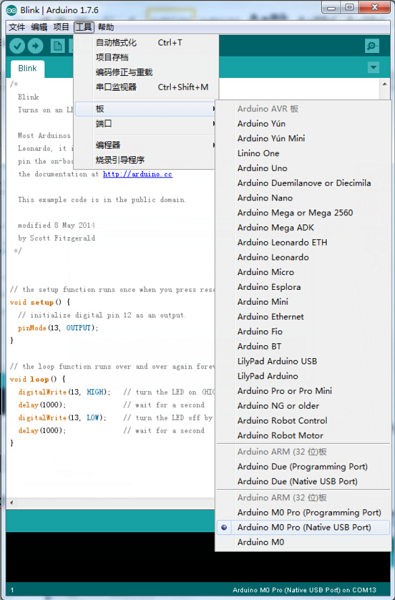The width and height of the screenshot is (395, 600).
Task: Click the 'by Scott Fitzgerald' comment line
Action: point(57,238)
